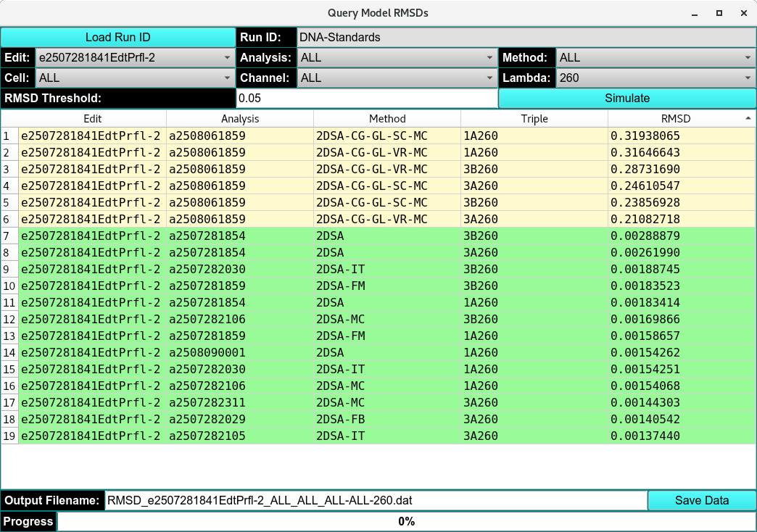
Task: Sort the table by the Method column
Action: (x=387, y=118)
